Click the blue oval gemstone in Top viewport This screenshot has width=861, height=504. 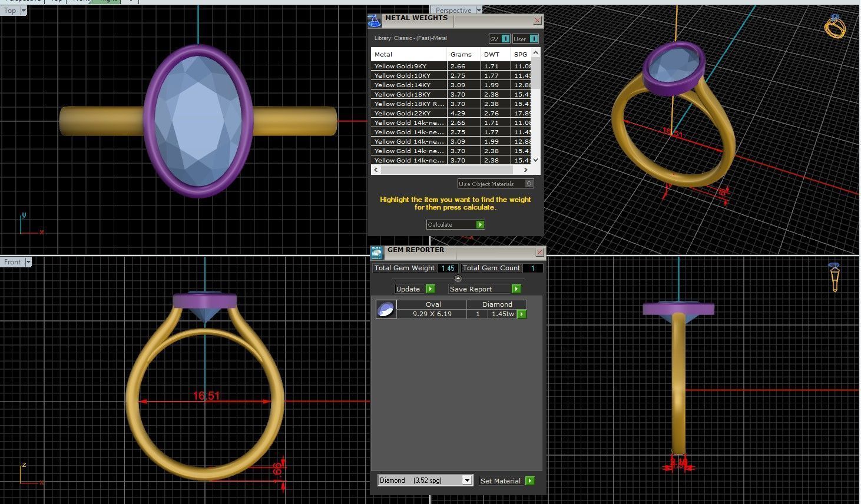[198, 121]
